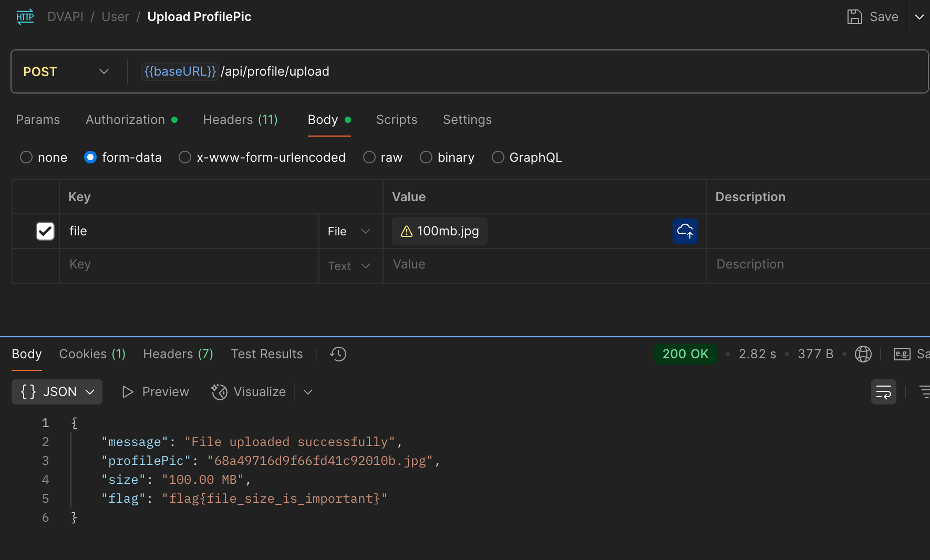Click the flag{file_size_is_important} value
This screenshot has height=560, width=930.
pos(274,499)
